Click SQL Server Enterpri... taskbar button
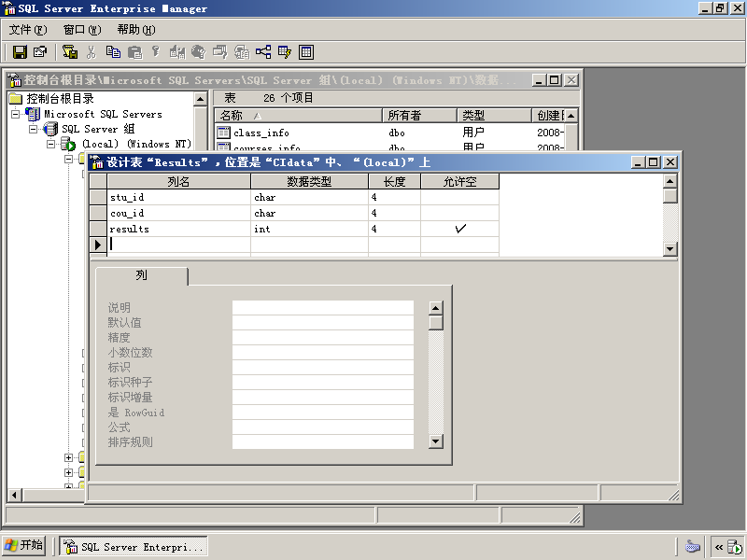Viewport: 747px width, 560px height. click(134, 546)
